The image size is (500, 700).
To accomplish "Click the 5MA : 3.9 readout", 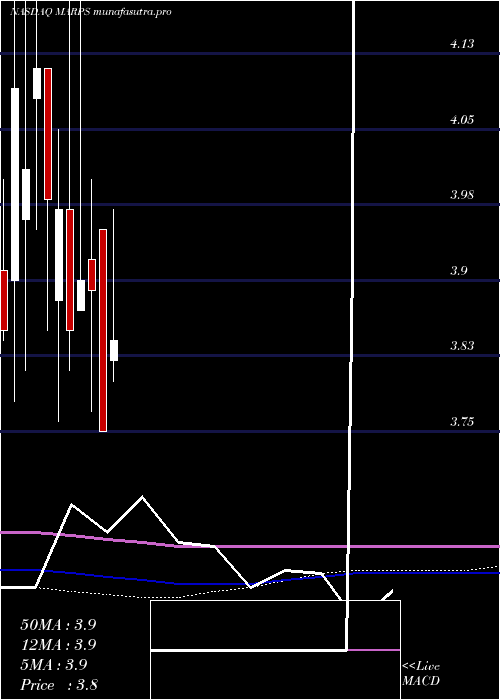I will [54, 665].
